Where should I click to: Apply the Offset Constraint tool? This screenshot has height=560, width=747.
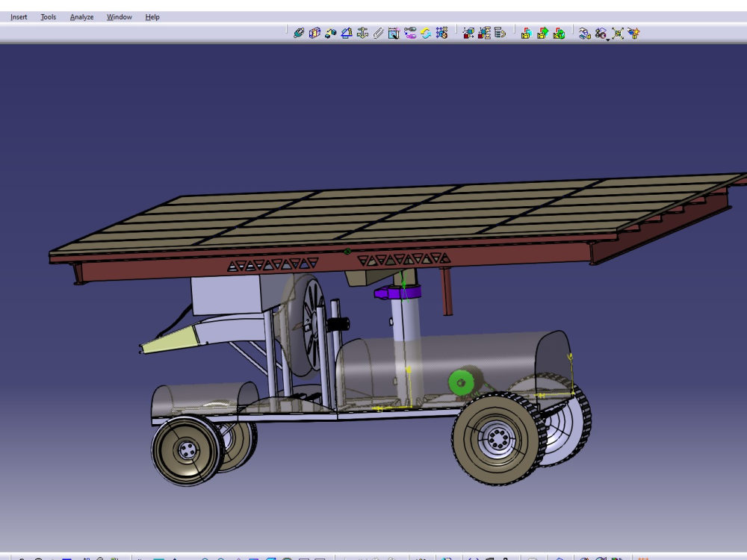[331, 33]
